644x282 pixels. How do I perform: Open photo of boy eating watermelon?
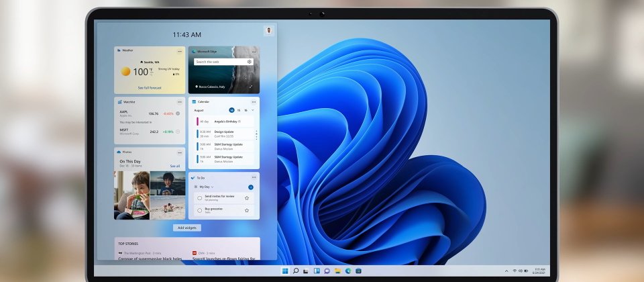pyautogui.click(x=132, y=195)
